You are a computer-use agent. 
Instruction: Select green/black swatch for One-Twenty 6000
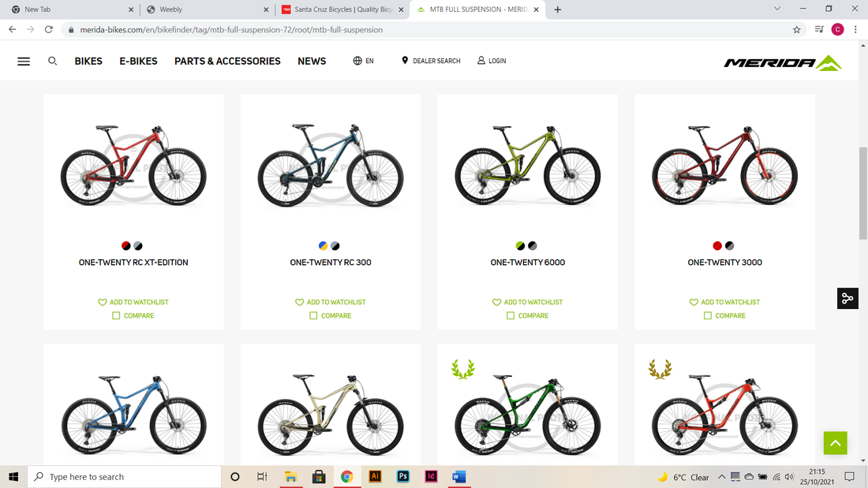coord(520,246)
